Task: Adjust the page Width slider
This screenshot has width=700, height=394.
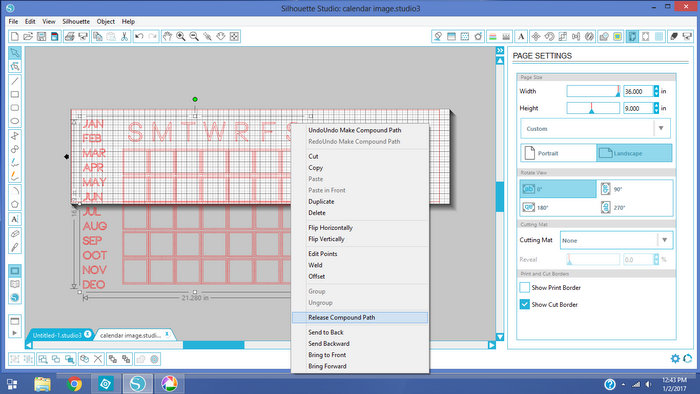Action: click(x=593, y=91)
